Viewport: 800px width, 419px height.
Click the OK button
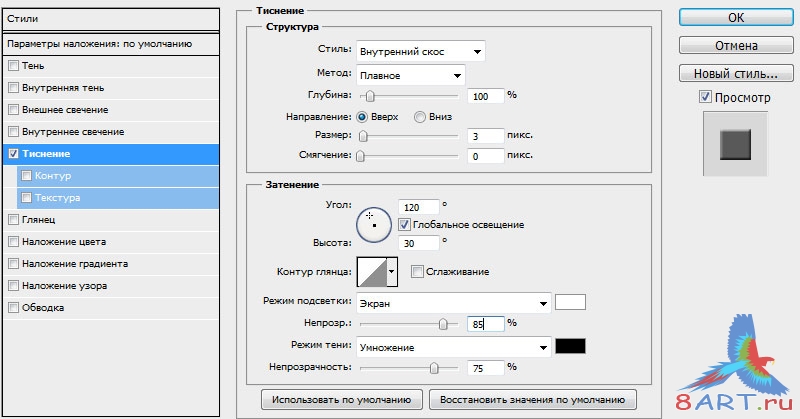tap(736, 17)
